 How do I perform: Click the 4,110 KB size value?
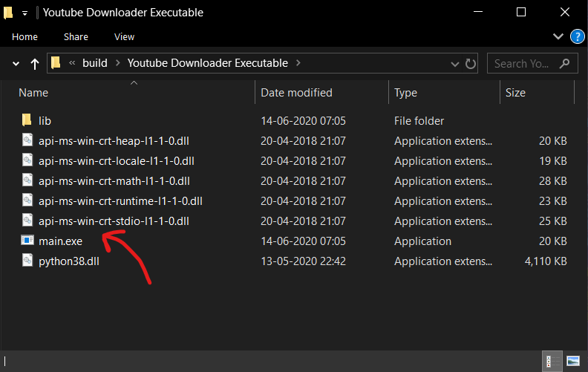tap(546, 261)
